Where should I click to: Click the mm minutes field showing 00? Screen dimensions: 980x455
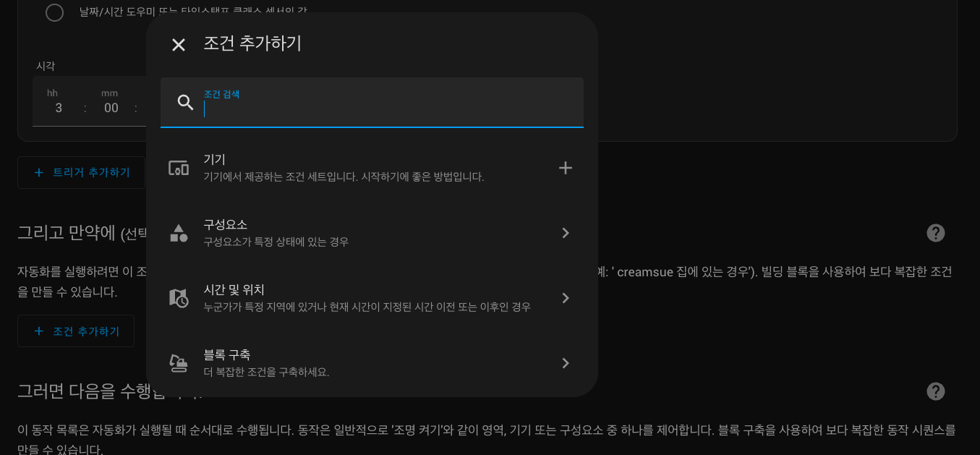pyautogui.click(x=111, y=108)
